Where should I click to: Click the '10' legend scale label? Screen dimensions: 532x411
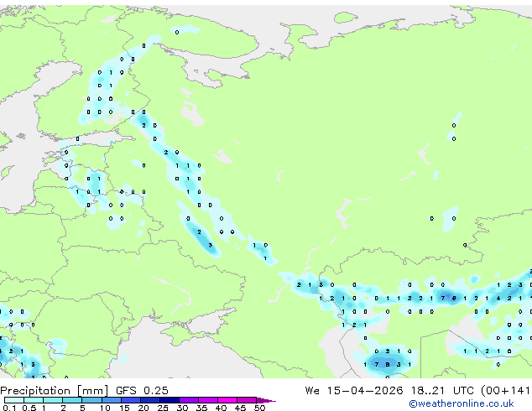pyautogui.click(x=105, y=408)
